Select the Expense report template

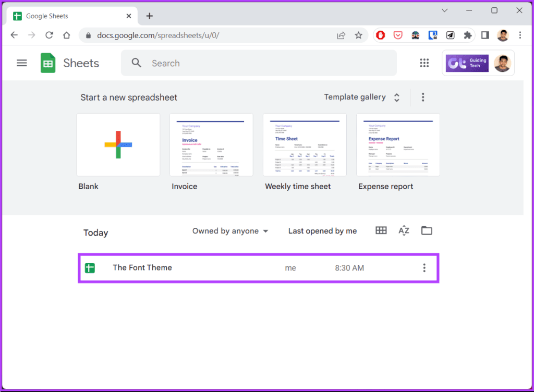(398, 144)
